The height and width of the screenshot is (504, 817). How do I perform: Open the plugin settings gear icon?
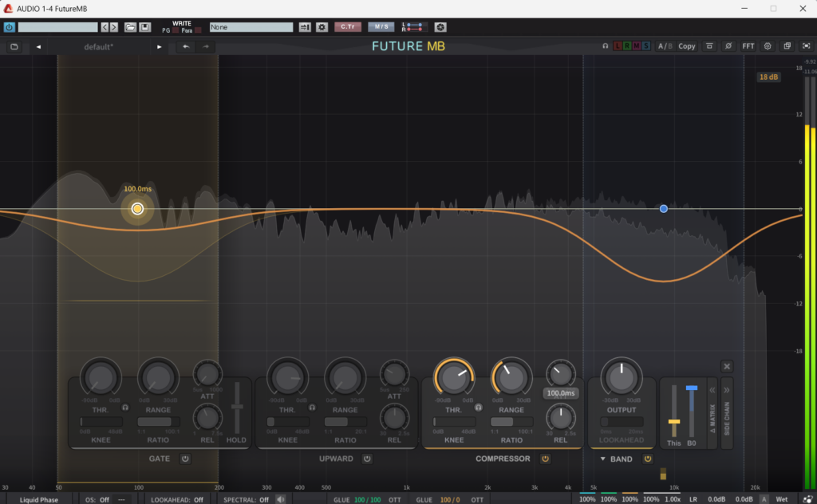tap(768, 46)
